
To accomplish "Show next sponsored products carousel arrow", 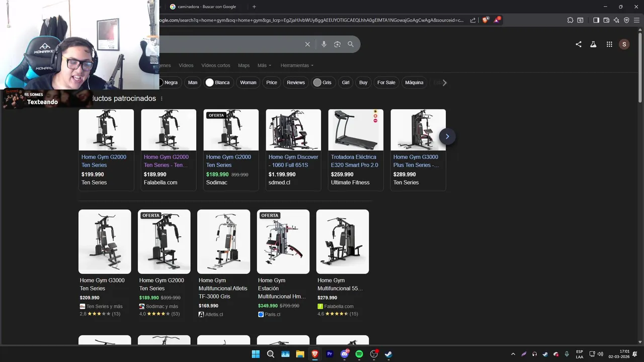I will point(447,136).
